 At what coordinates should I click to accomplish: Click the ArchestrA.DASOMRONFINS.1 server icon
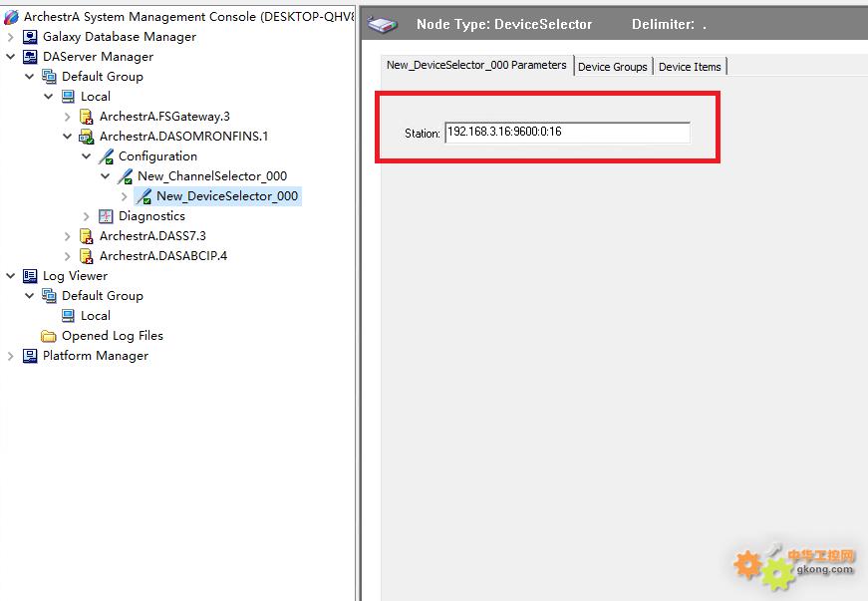tap(87, 137)
